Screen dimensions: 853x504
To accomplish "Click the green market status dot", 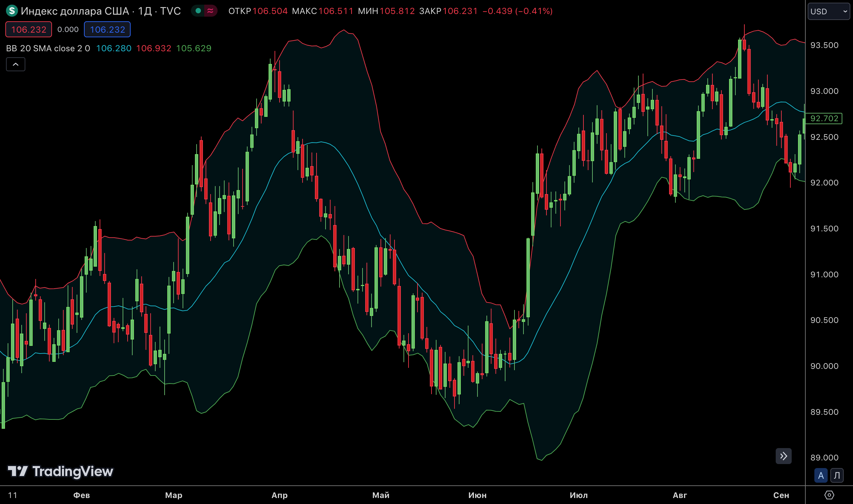I will click(198, 11).
